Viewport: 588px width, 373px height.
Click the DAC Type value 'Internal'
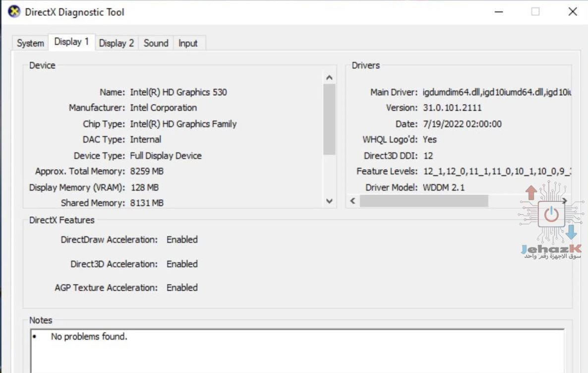pos(145,139)
